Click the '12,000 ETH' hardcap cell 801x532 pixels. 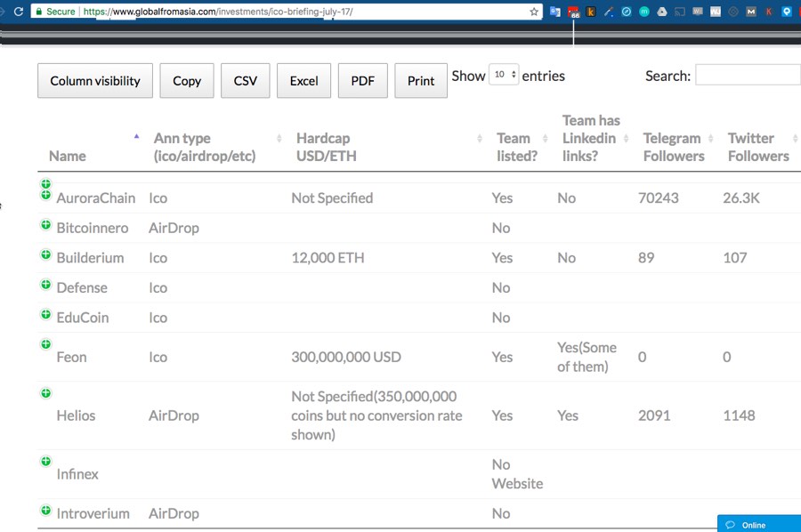click(x=328, y=258)
